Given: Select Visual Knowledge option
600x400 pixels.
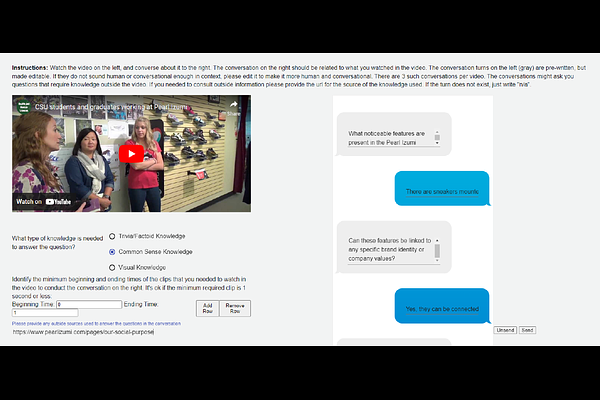Looking at the screenshot, I should point(112,268).
